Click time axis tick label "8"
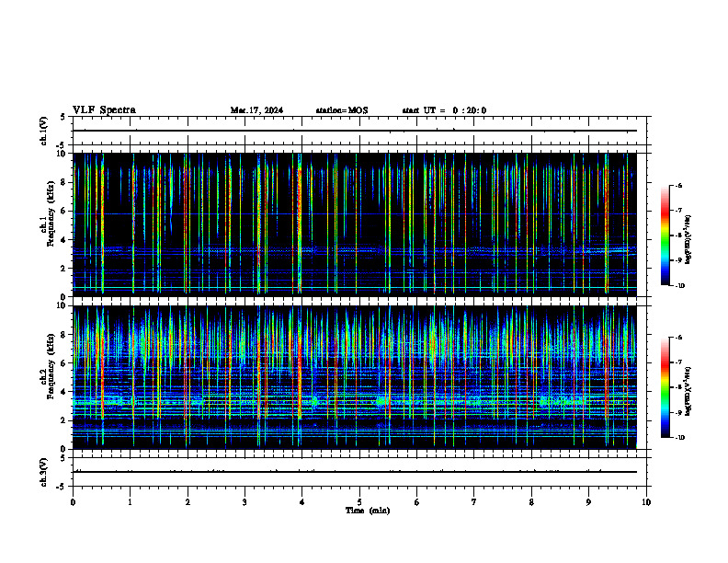The width and height of the screenshot is (728, 563). pos(531,502)
